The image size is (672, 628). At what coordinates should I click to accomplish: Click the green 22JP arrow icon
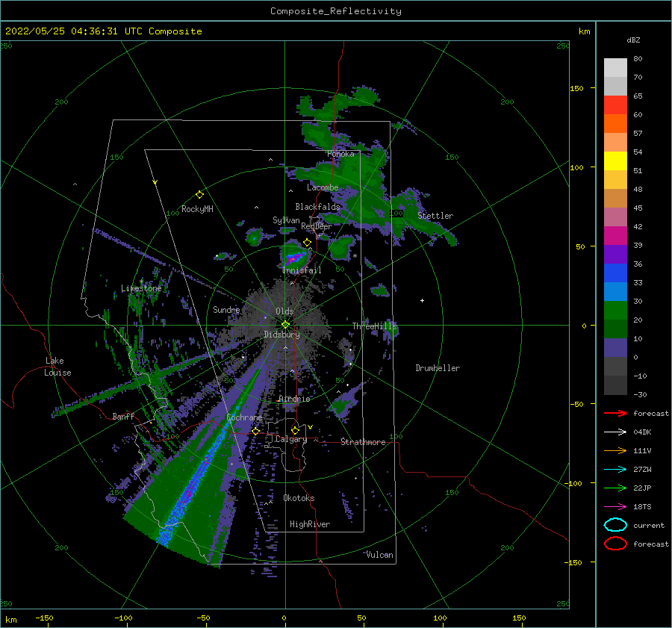point(615,488)
